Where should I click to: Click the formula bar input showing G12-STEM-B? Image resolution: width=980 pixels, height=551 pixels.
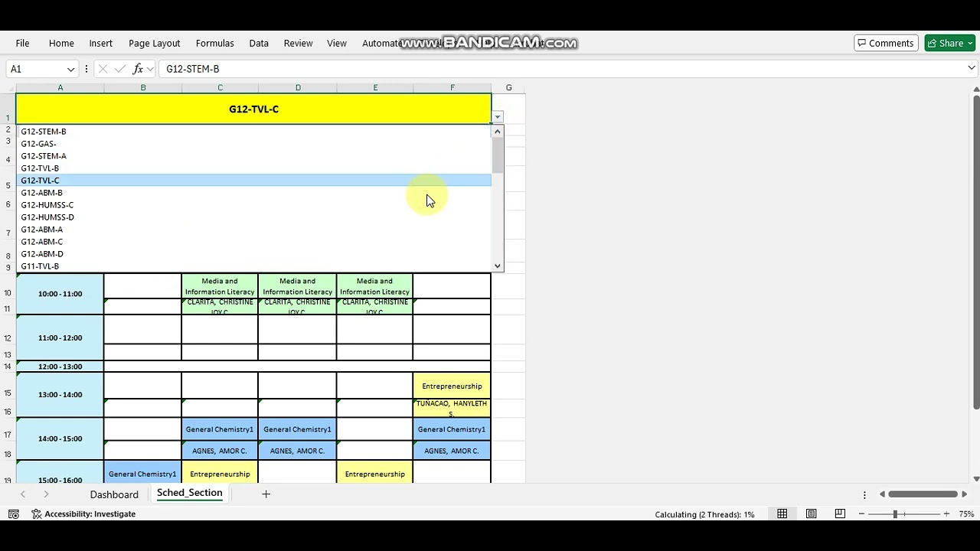click(x=561, y=69)
